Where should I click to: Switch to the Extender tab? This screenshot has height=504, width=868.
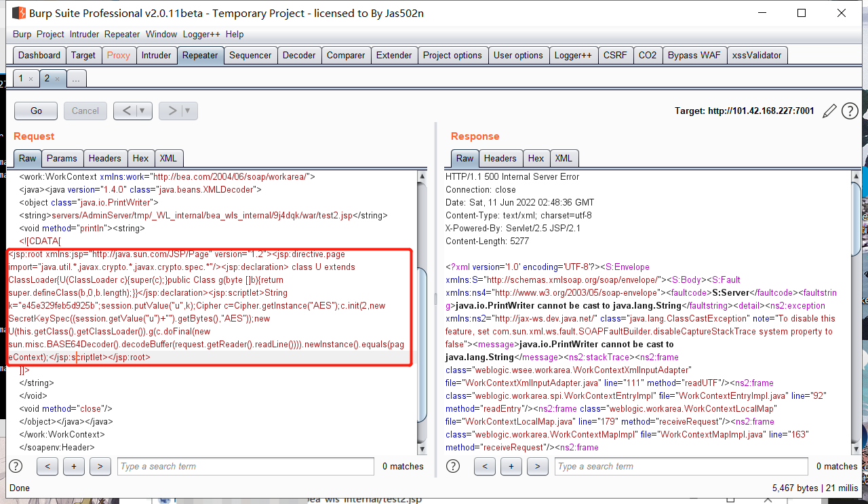[x=394, y=56]
